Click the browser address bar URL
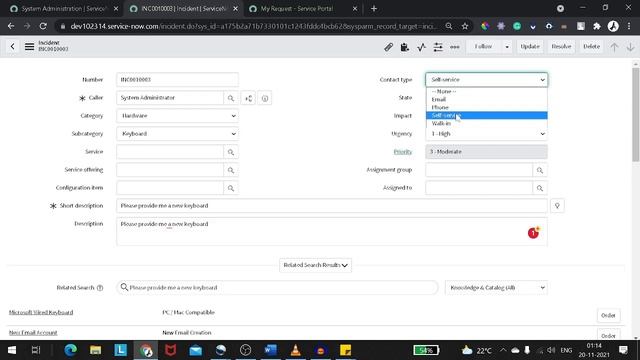This screenshot has height=360, width=640. (253, 26)
